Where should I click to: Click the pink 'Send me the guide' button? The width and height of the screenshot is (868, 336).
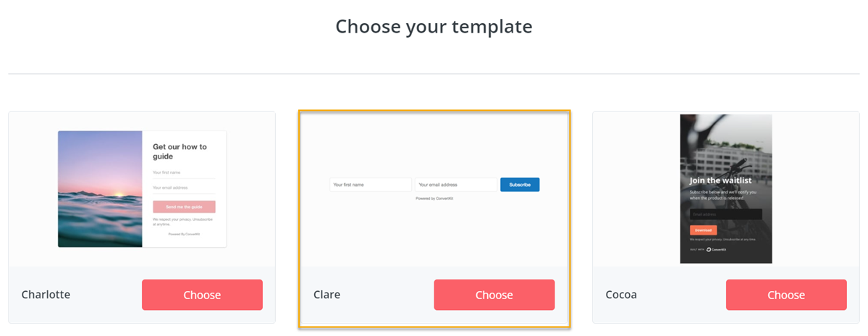184,207
